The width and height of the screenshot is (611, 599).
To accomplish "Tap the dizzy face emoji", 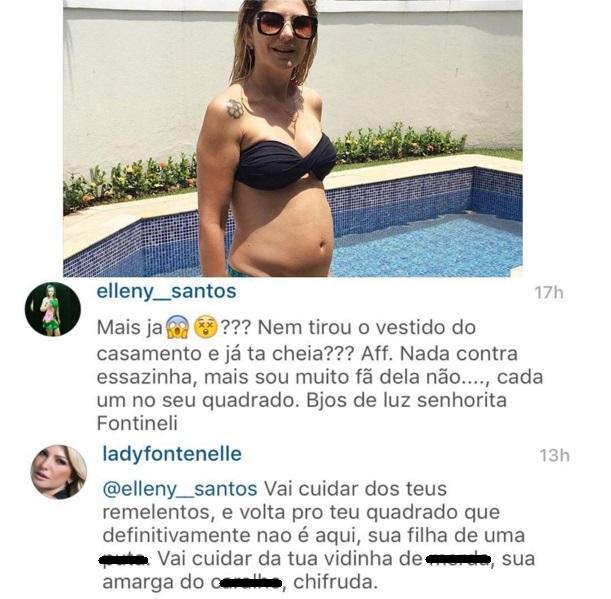I will [206, 327].
